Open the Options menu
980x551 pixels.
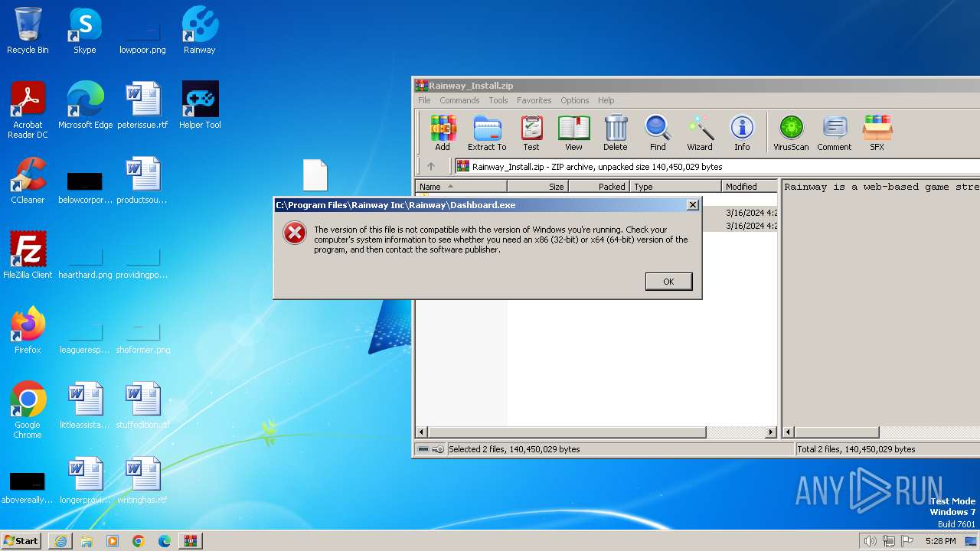tap(574, 100)
